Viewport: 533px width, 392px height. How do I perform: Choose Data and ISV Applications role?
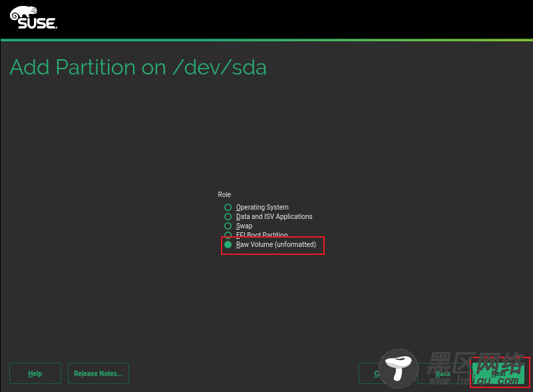point(268,216)
